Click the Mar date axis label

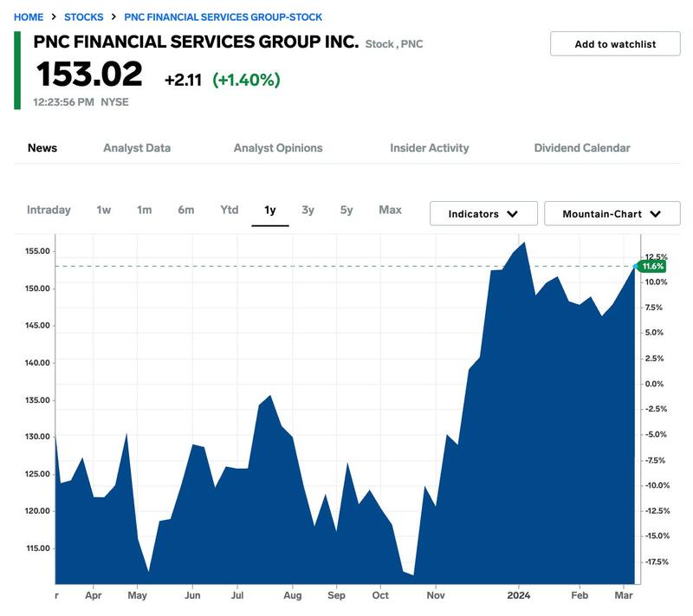(624, 596)
